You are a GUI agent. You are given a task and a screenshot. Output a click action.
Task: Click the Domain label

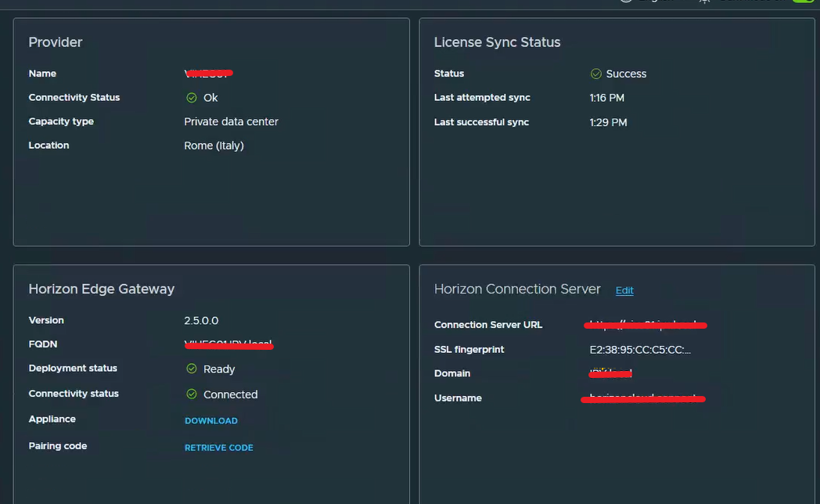(x=452, y=374)
